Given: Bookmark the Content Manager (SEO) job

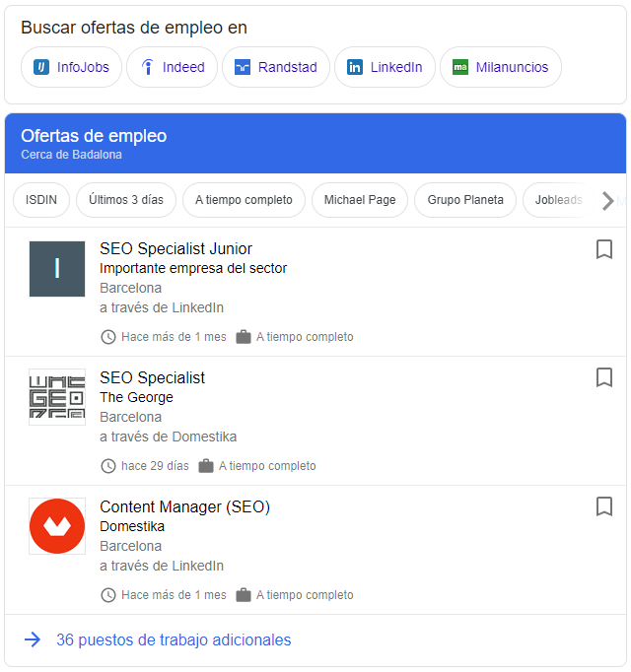Looking at the screenshot, I should coord(604,506).
